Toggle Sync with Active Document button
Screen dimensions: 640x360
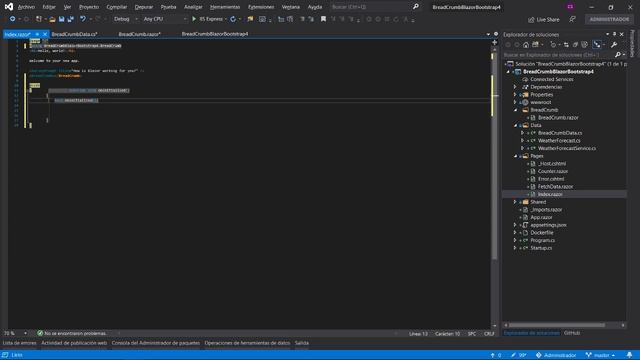click(x=566, y=45)
